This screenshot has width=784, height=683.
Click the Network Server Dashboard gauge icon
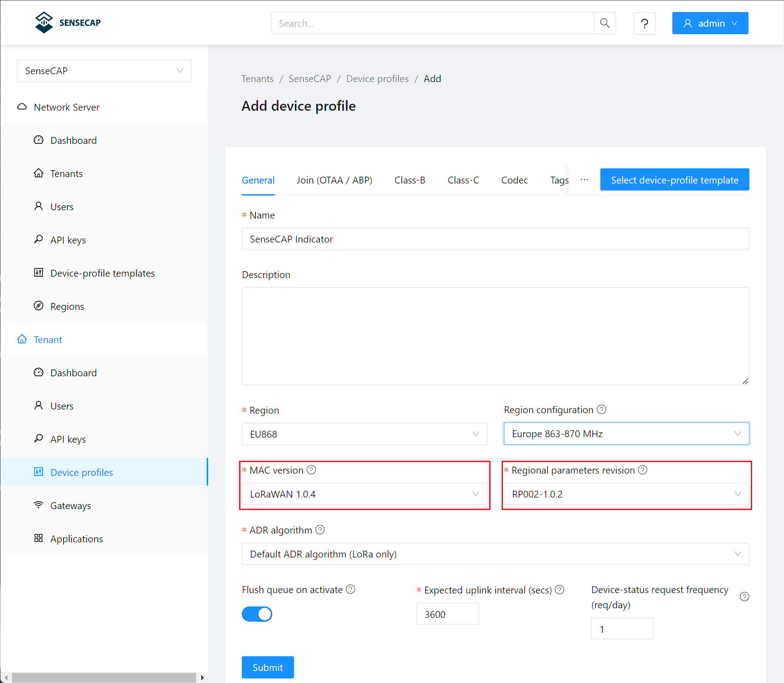39,140
